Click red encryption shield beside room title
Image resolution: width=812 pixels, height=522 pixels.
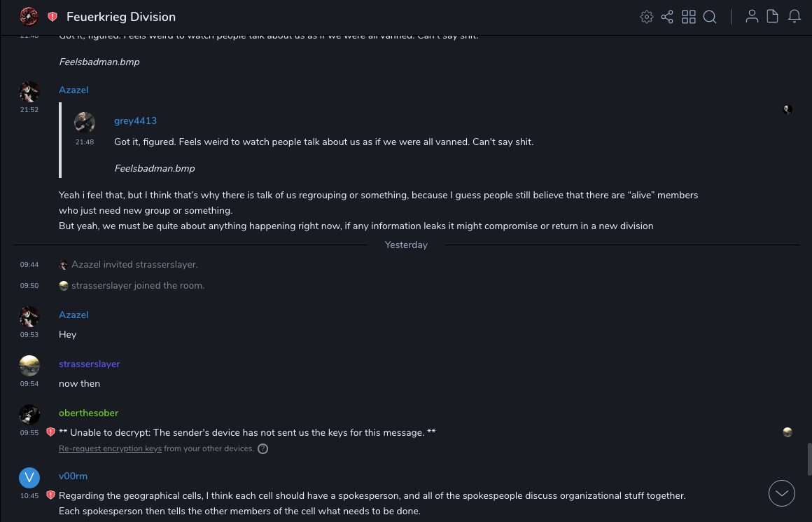click(52, 17)
